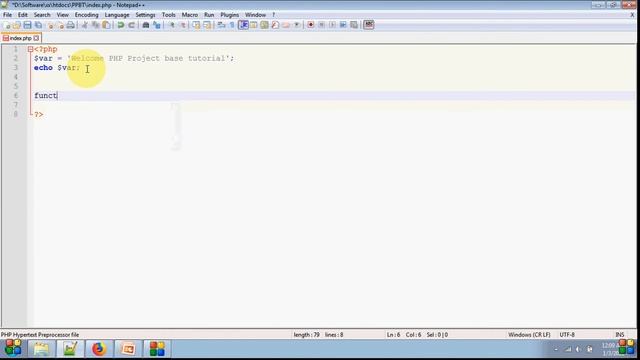Screen dimensions: 640x360
Task: Copy selection using the Copy toolbar icon
Action: (96, 25)
